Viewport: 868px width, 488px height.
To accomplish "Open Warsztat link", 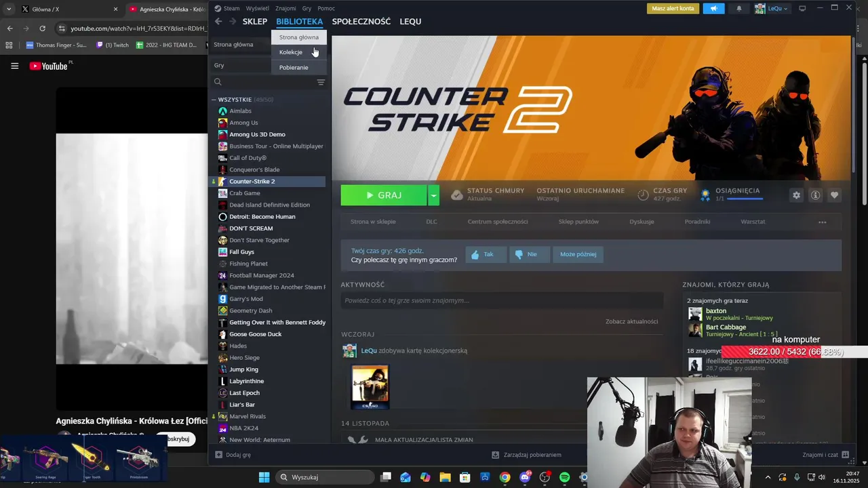I will tap(753, 222).
